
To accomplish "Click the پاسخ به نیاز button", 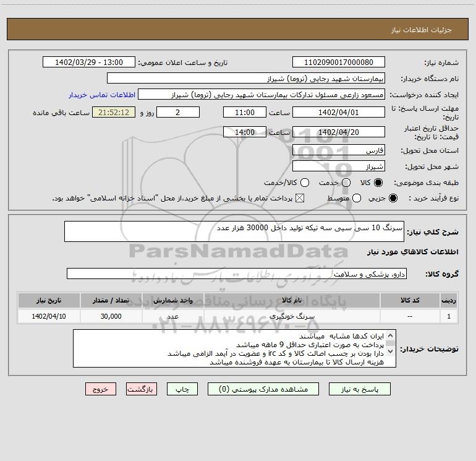I will 359,389.
